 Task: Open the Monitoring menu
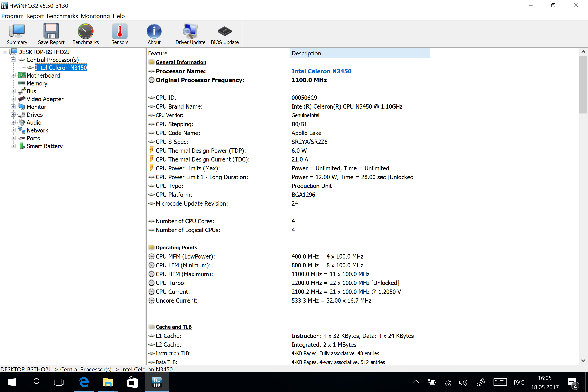click(95, 16)
